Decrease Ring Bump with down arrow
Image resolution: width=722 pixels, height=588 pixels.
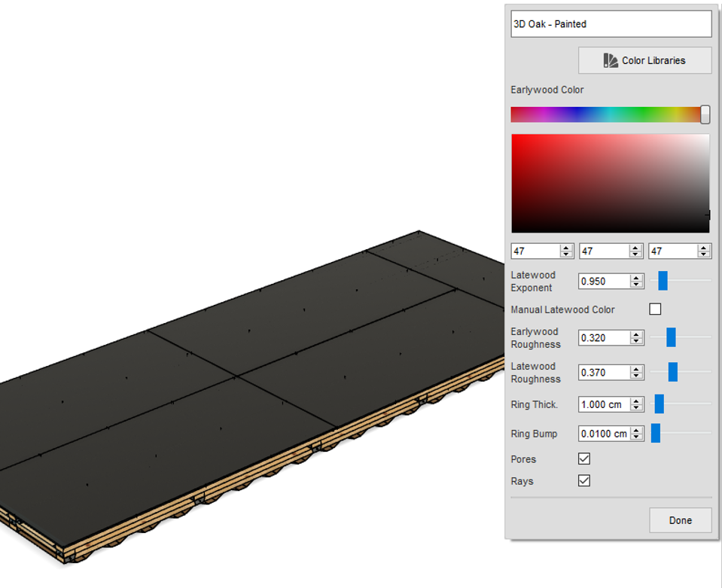(x=636, y=437)
